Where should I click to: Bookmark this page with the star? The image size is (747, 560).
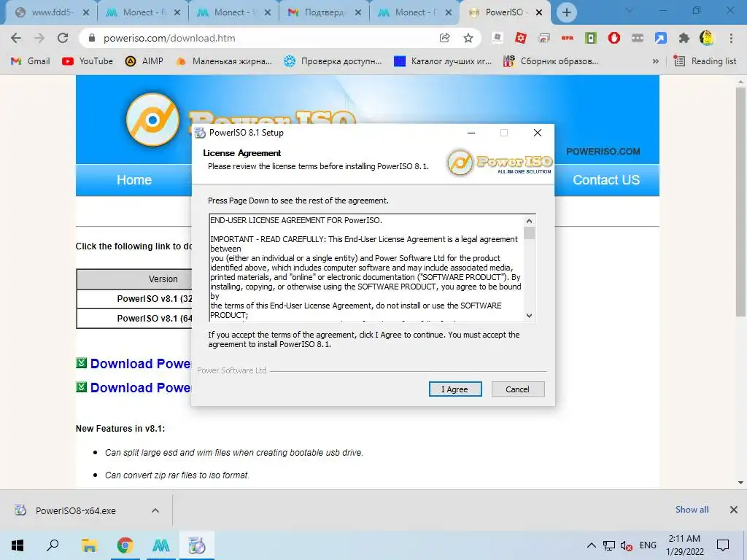[x=468, y=38]
